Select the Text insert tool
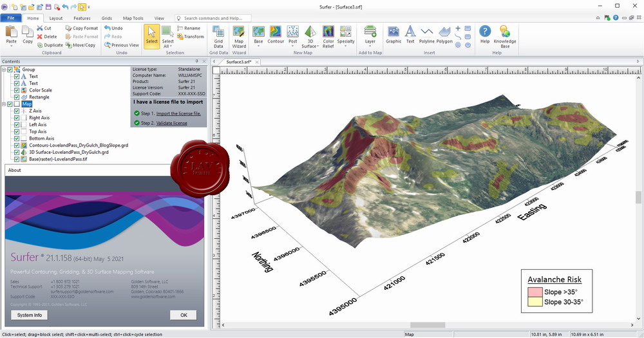Image resolution: width=644 pixels, height=338 pixels. pyautogui.click(x=410, y=35)
